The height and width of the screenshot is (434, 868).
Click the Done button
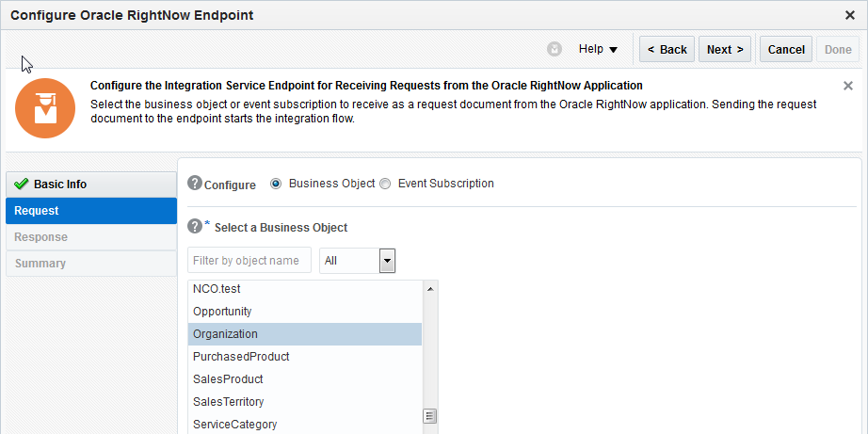tap(838, 49)
